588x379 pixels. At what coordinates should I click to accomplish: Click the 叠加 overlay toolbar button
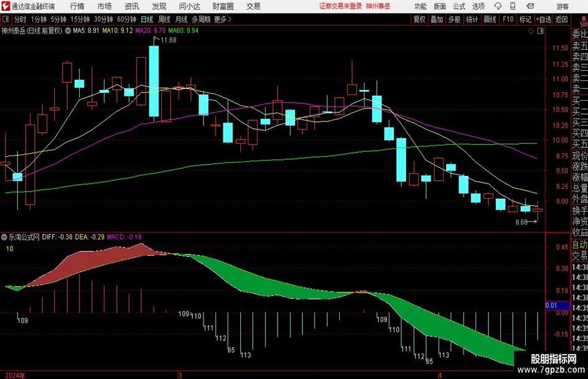coord(437,19)
